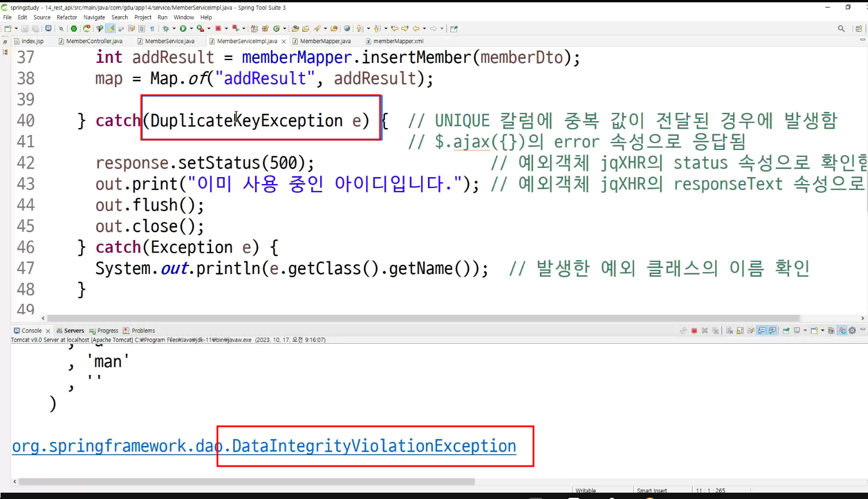The image size is (868, 499).
Task: Open the org.springframework.dao.DataIntegrityViolationException link
Action: (264, 447)
